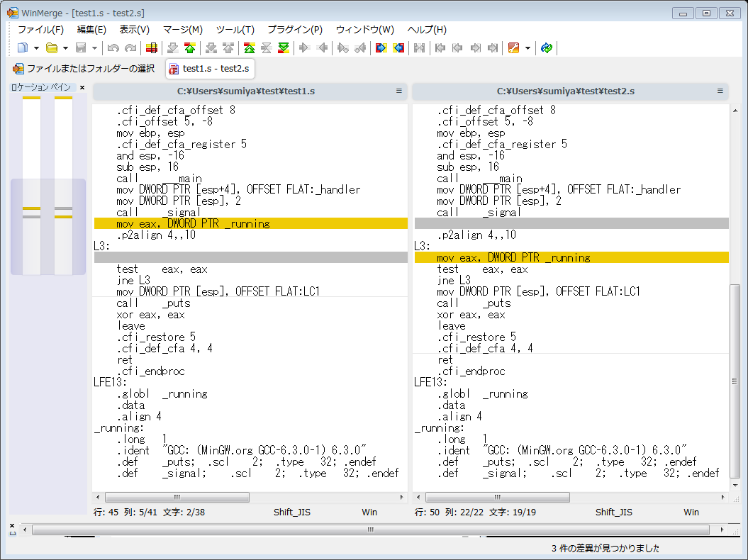
Task: Open the ヘルプ(H) menu
Action: [427, 30]
